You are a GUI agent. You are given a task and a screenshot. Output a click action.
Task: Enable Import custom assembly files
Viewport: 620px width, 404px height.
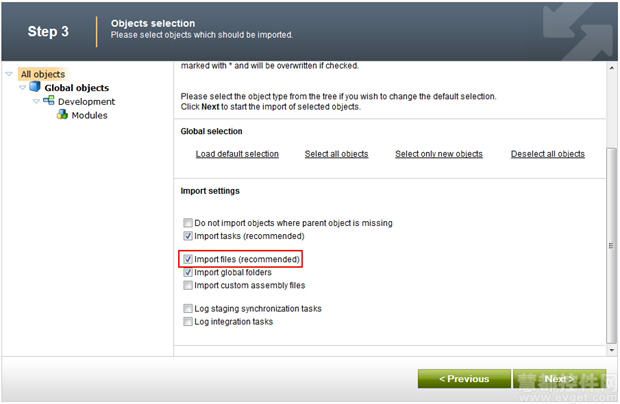pyautogui.click(x=188, y=285)
